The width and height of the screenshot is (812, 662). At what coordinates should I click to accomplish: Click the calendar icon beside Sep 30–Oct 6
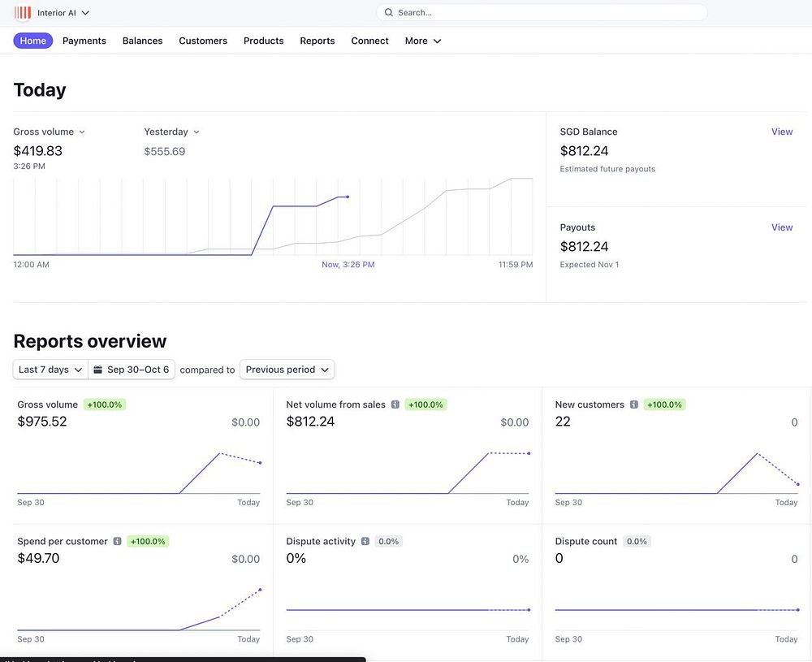coord(98,370)
